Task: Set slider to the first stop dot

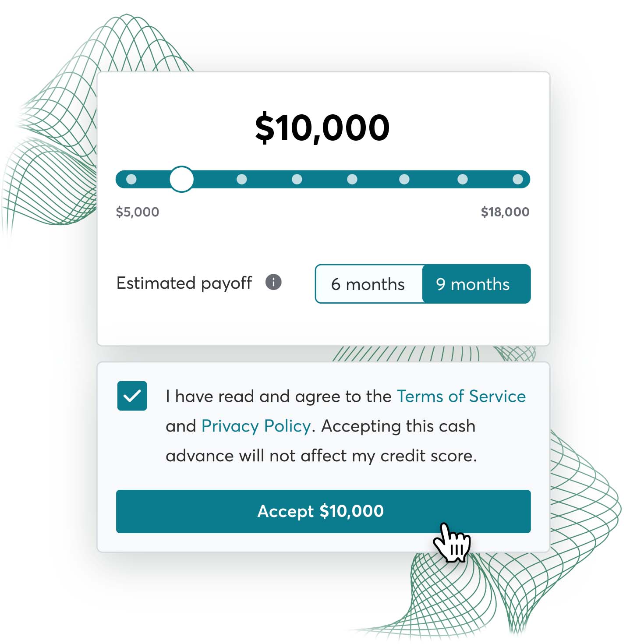Action: coord(131,179)
